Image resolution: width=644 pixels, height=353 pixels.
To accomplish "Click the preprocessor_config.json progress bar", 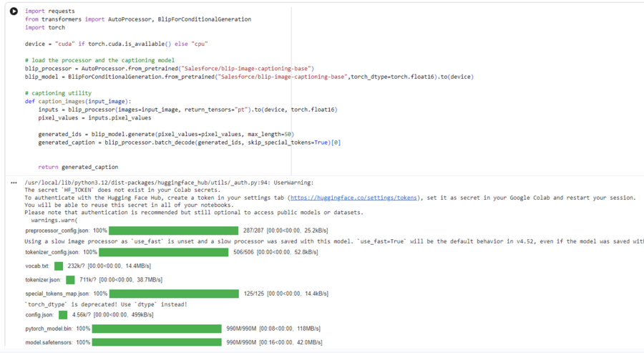I will tap(174, 231).
